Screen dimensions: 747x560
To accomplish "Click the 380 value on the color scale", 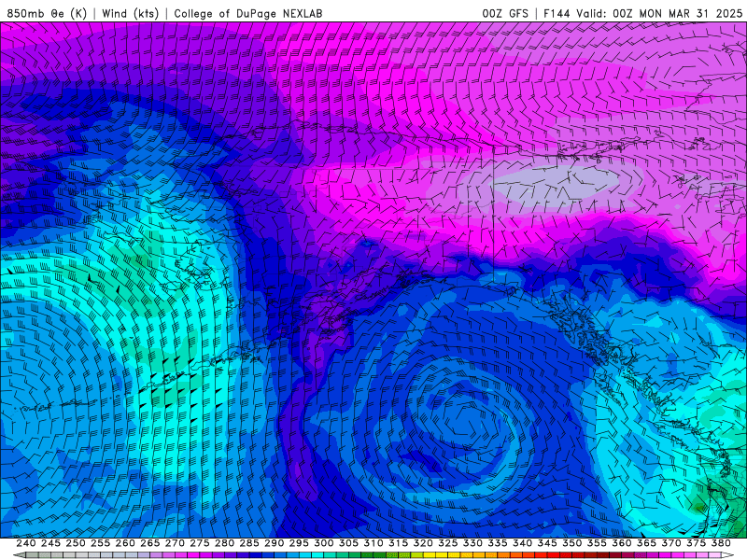I will [721, 543].
